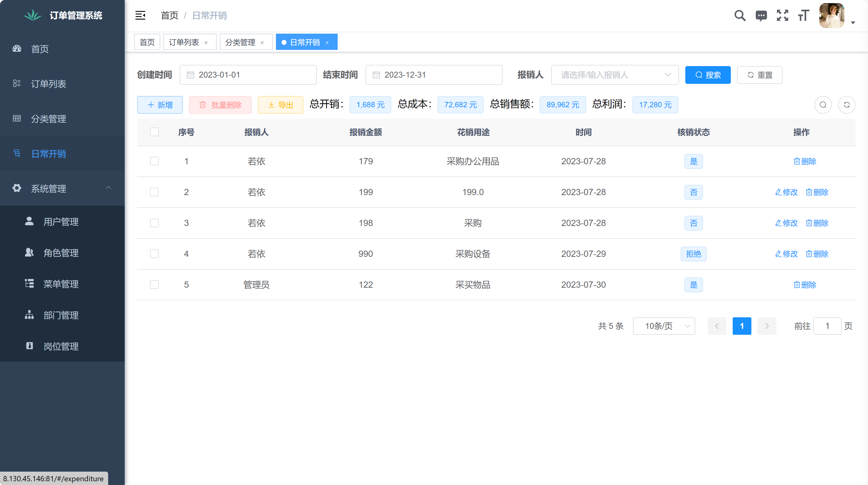Screen dimensions: 868x485
Task: Tick the checkbox for row 5 管理员
Action: [154, 285]
